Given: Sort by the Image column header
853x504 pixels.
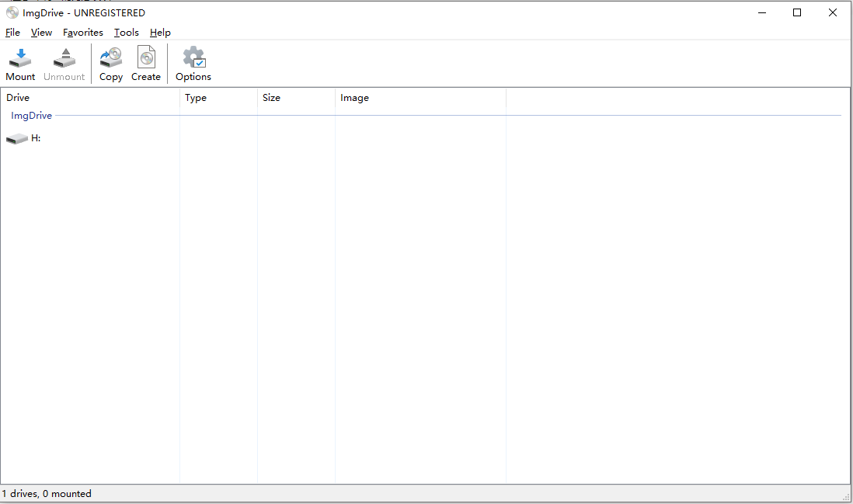Looking at the screenshot, I should coord(420,98).
